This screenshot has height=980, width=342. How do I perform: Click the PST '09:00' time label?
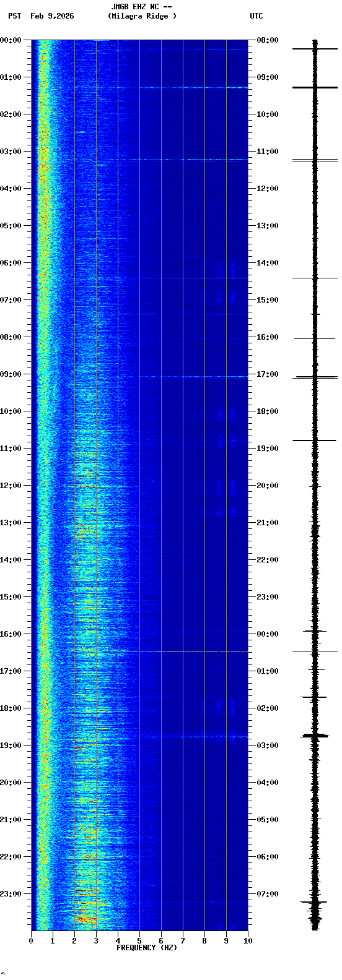point(11,374)
